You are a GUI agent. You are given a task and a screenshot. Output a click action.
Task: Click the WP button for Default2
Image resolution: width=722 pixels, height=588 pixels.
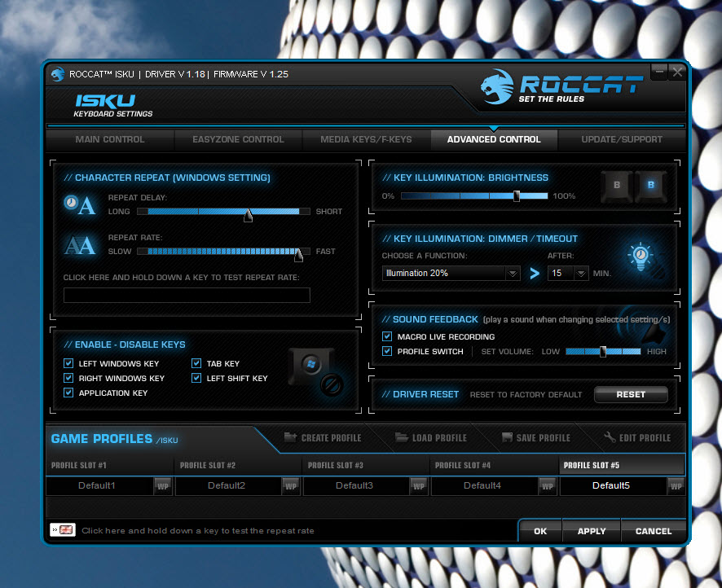[291, 486]
